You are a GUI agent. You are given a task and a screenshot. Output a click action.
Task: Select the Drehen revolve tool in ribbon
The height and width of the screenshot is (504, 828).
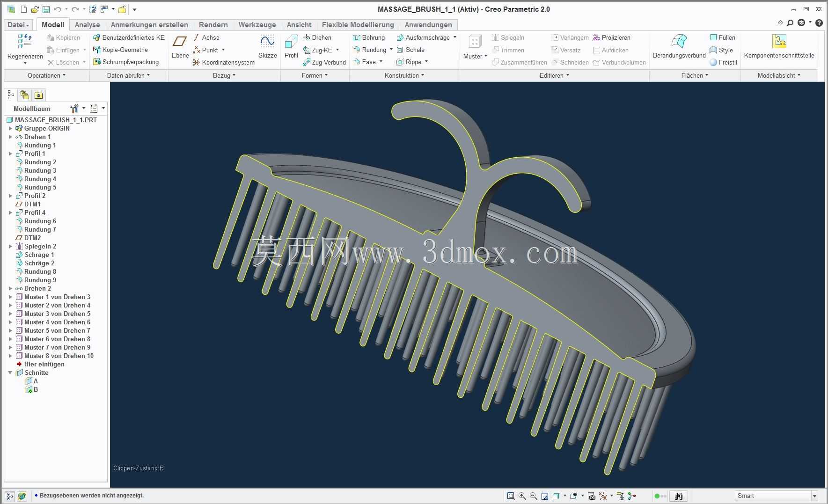point(317,37)
